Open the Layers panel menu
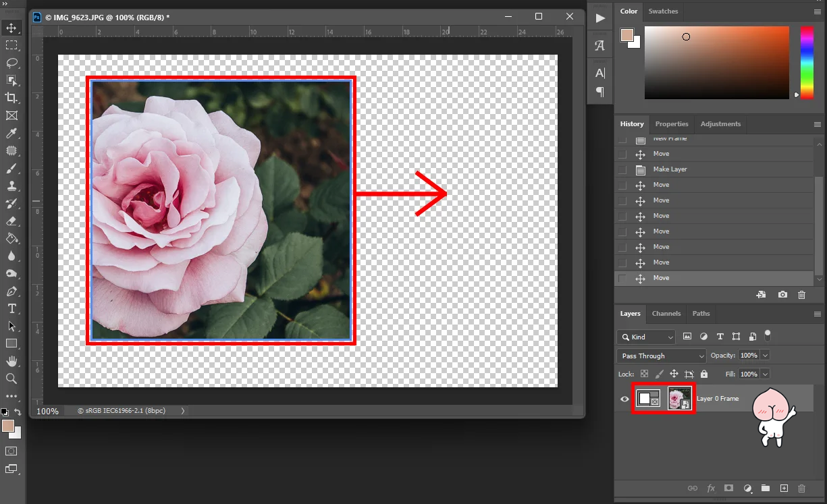 coord(818,314)
